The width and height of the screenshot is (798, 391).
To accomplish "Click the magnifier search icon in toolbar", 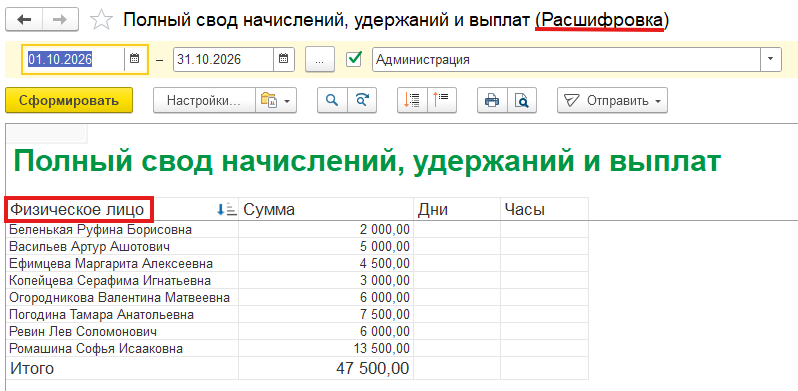I will pyautogui.click(x=332, y=100).
